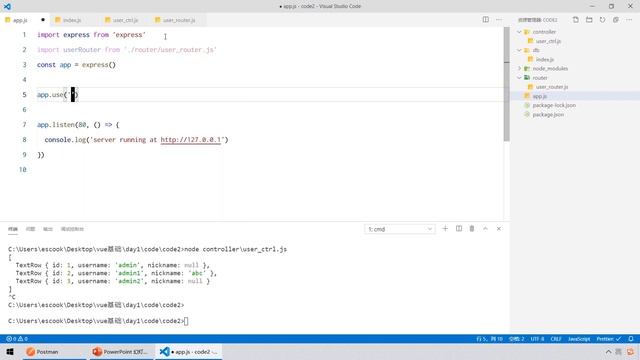Click the errors and warnings count in status bar
640x360 pixels.
coord(17,339)
